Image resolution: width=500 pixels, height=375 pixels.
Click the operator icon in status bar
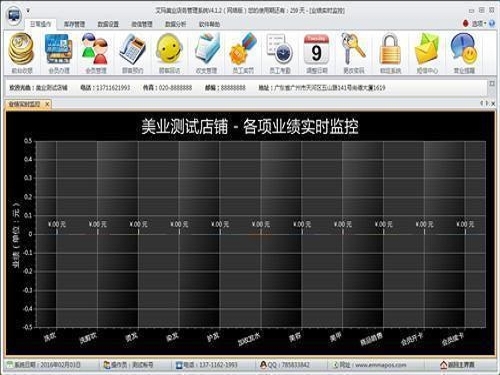[x=107, y=365]
